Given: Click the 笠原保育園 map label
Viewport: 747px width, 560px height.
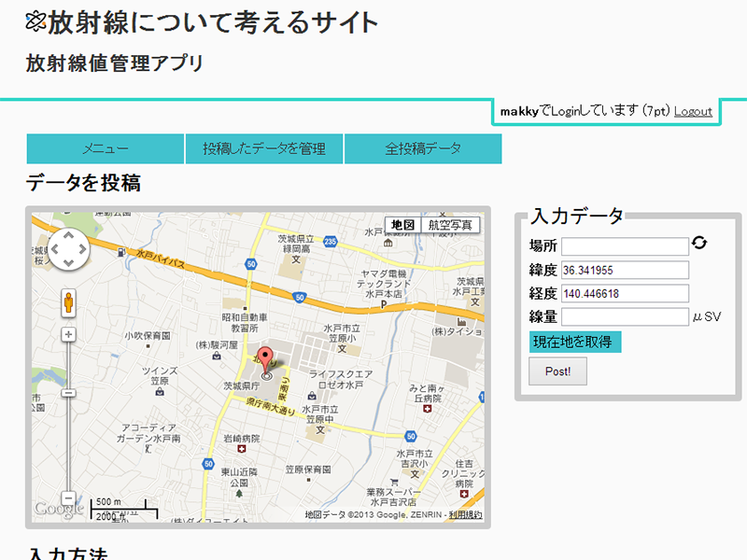Looking at the screenshot, I should click(308, 469).
